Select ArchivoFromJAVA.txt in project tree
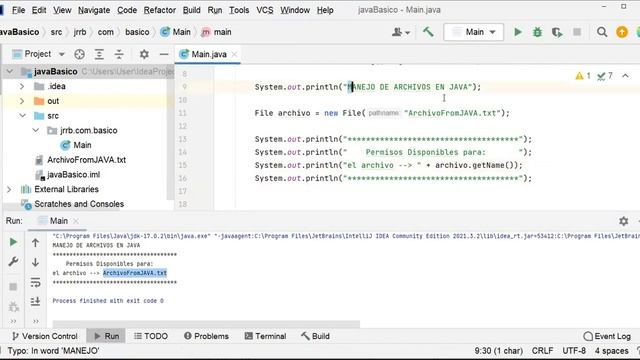Image resolution: width=640 pixels, height=360 pixels. [x=80, y=160]
